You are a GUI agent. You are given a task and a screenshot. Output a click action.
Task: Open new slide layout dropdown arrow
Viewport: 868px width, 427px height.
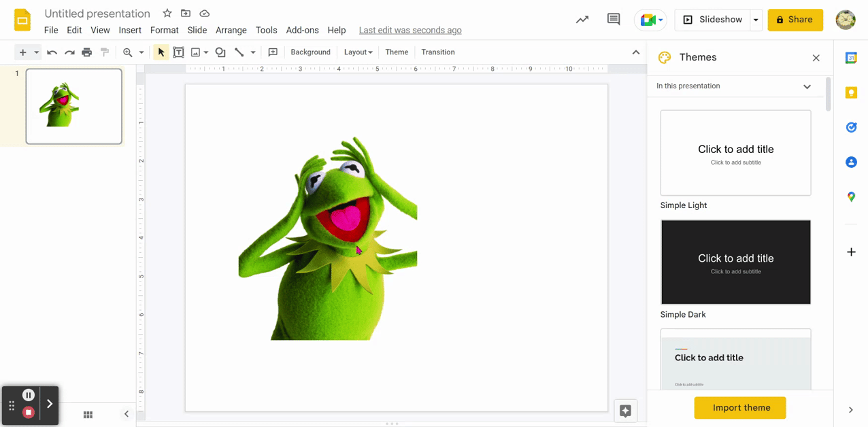(37, 52)
